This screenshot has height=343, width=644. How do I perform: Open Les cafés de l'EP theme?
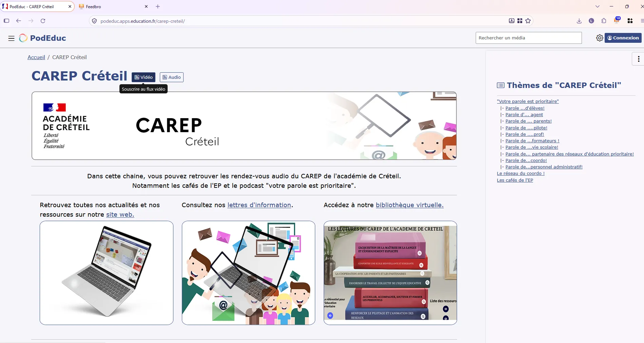(515, 180)
